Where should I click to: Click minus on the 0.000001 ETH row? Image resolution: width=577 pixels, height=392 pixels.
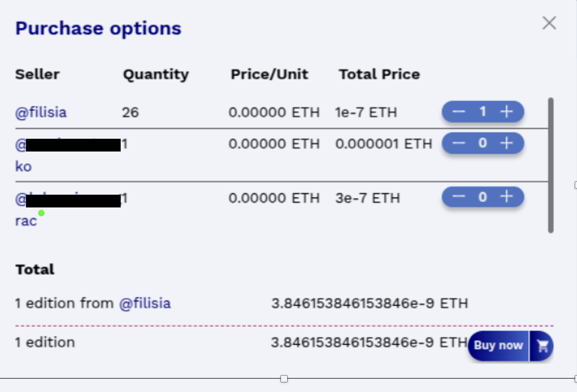[459, 143]
